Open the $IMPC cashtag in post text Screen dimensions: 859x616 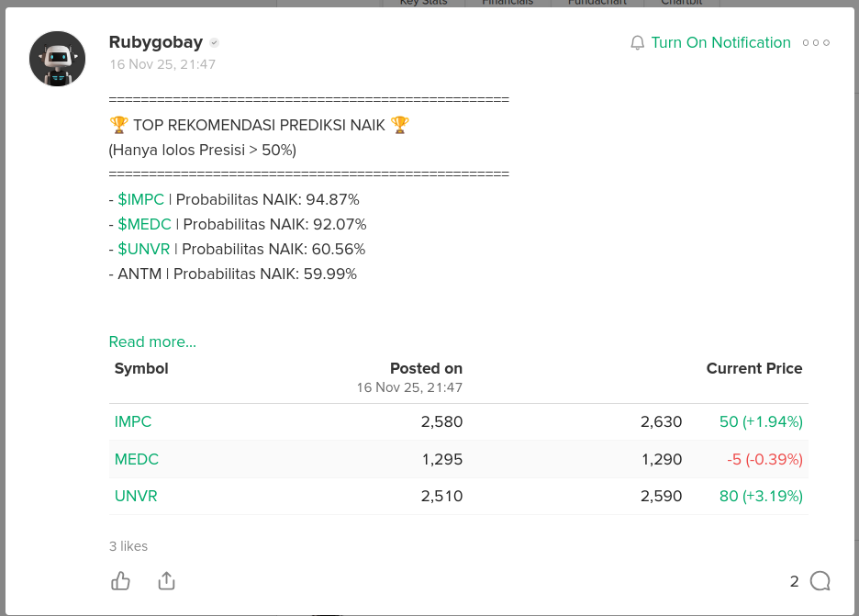point(141,199)
